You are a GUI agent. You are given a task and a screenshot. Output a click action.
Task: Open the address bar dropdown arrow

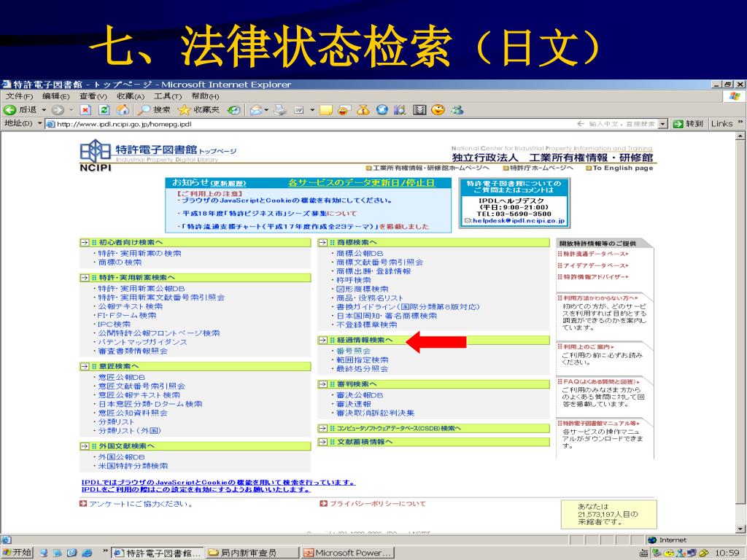pyautogui.click(x=662, y=123)
